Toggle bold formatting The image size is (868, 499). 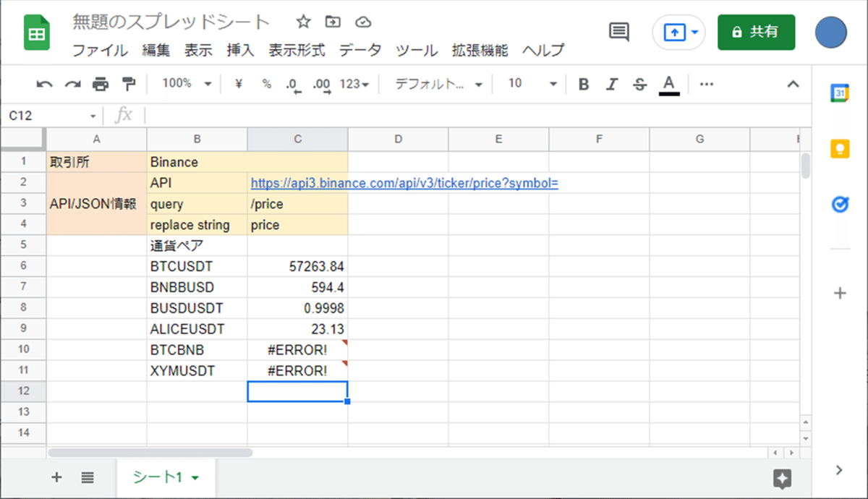pyautogui.click(x=584, y=84)
